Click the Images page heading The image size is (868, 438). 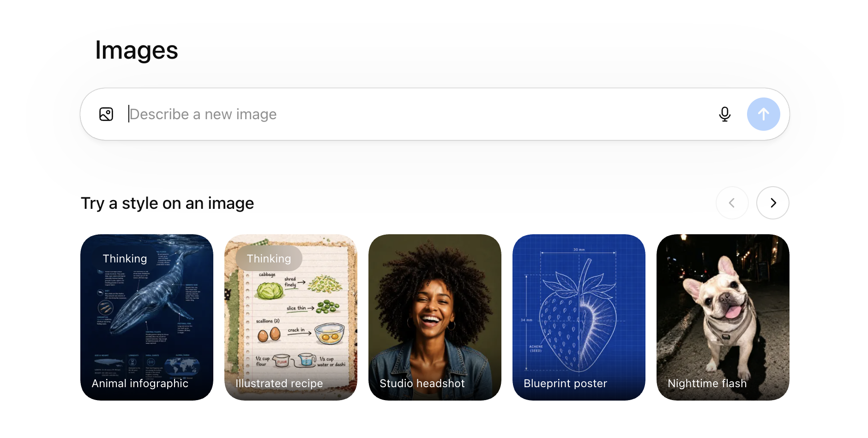click(136, 50)
